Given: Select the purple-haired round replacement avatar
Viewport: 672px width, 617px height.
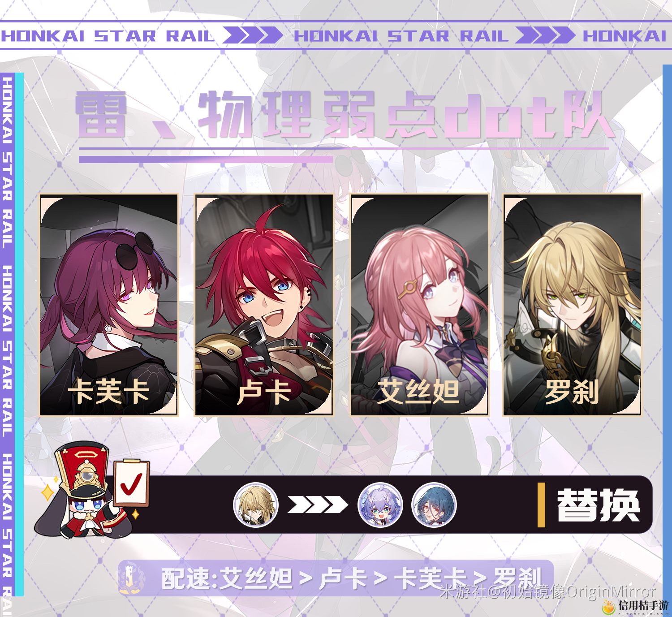Looking at the screenshot, I should point(380,505).
